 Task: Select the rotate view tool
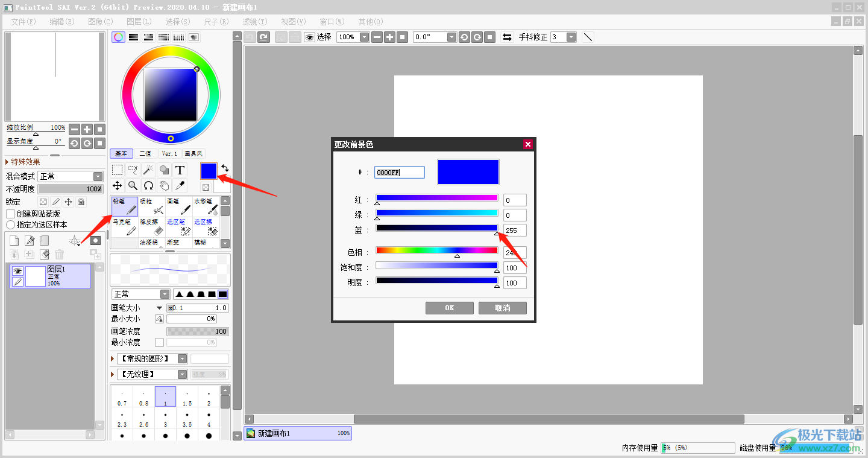(x=148, y=186)
